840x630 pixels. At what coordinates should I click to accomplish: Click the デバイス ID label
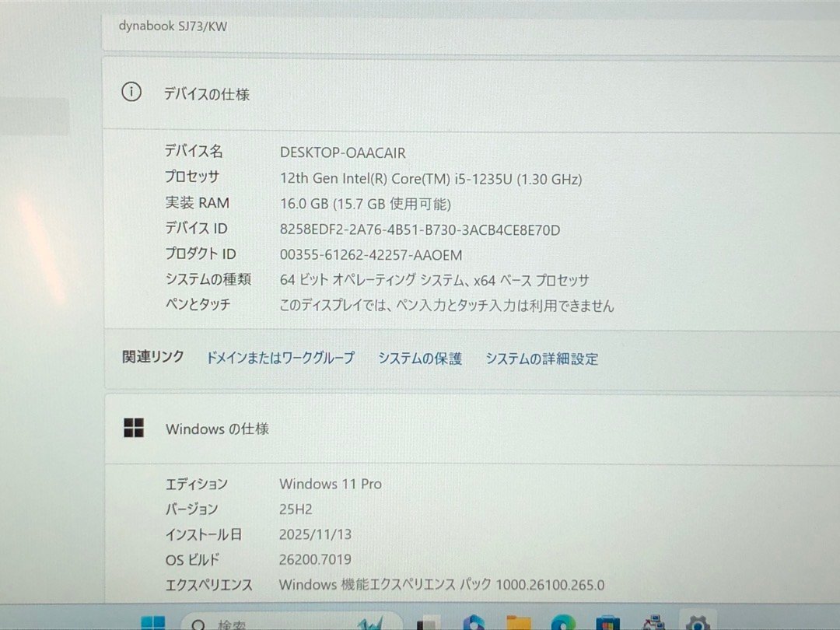click(196, 228)
